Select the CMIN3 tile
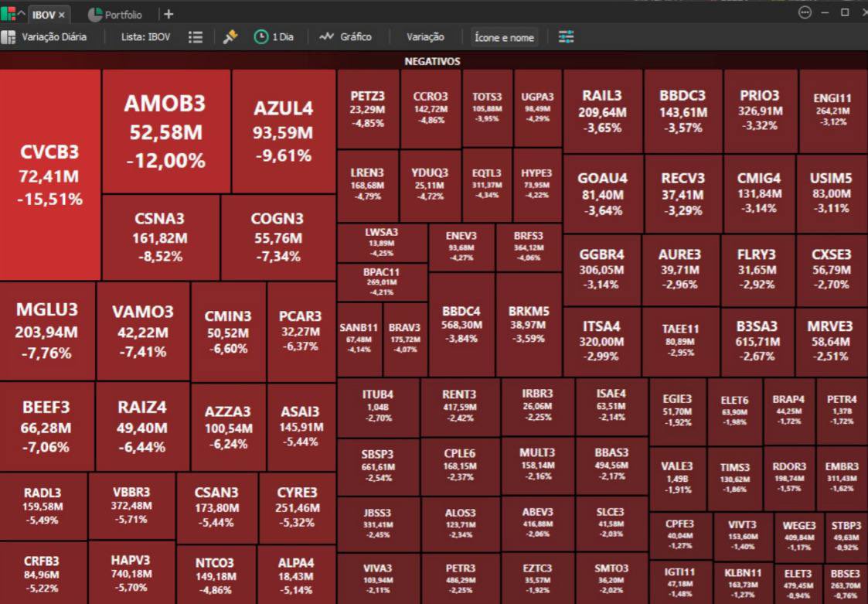The height and width of the screenshot is (604, 868). click(x=228, y=332)
